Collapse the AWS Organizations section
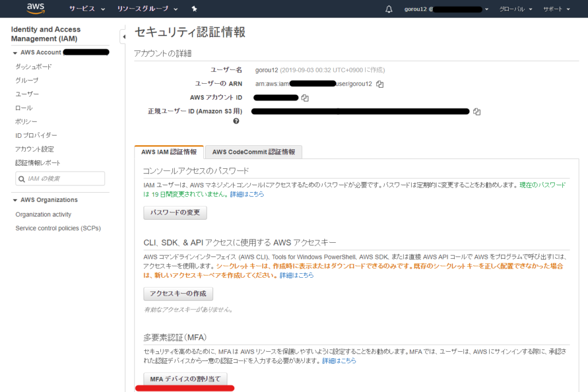588x392 pixels. pos(15,200)
